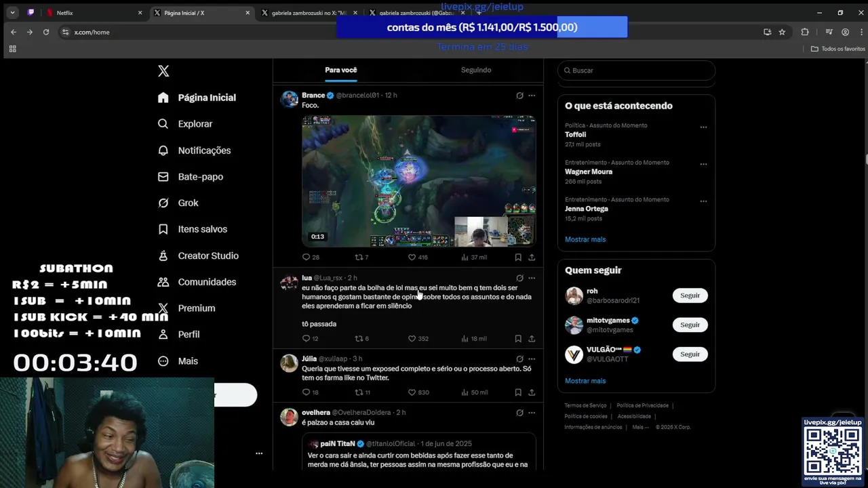The image size is (868, 488).
Task: Bookmark Júlia's post
Action: 518,392
